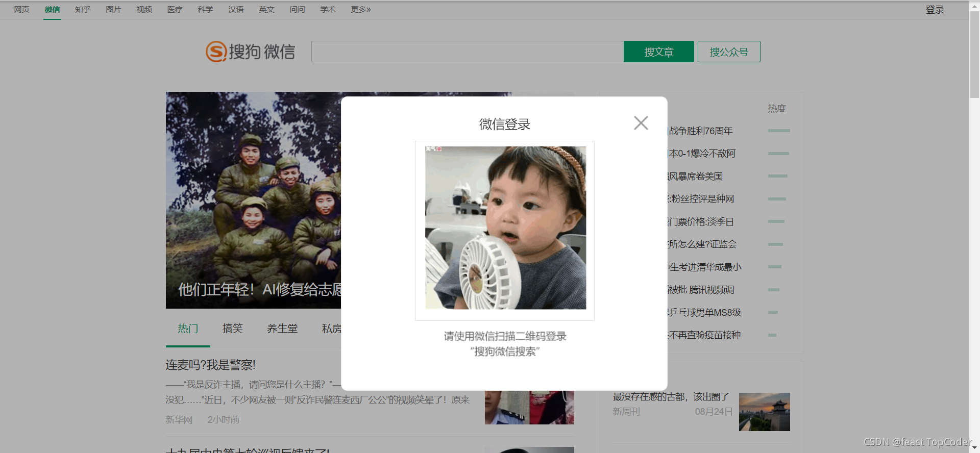Open 英文 in top navigation
This screenshot has width=980, height=453.
pos(266,9)
